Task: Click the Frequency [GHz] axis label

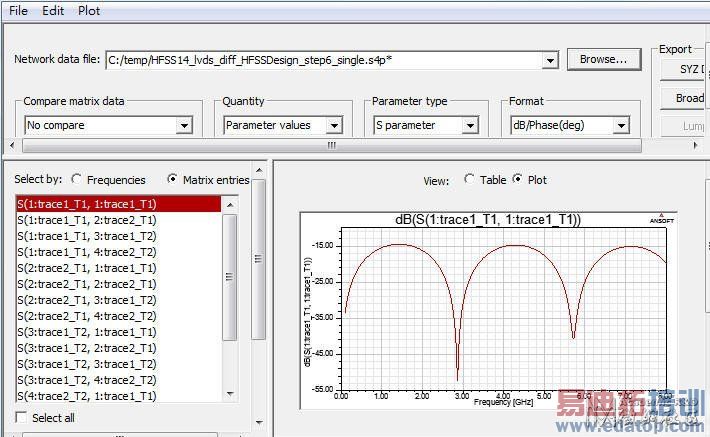Action: point(503,402)
